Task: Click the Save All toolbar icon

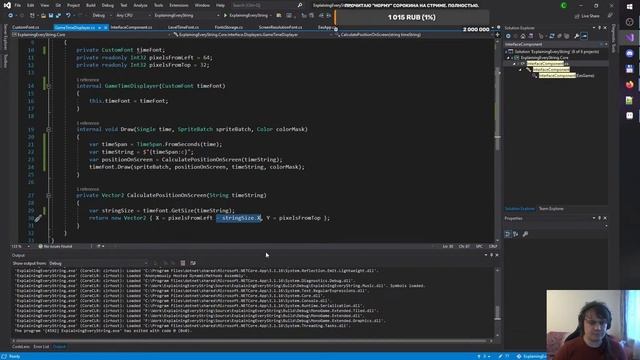Action: [x=58, y=16]
